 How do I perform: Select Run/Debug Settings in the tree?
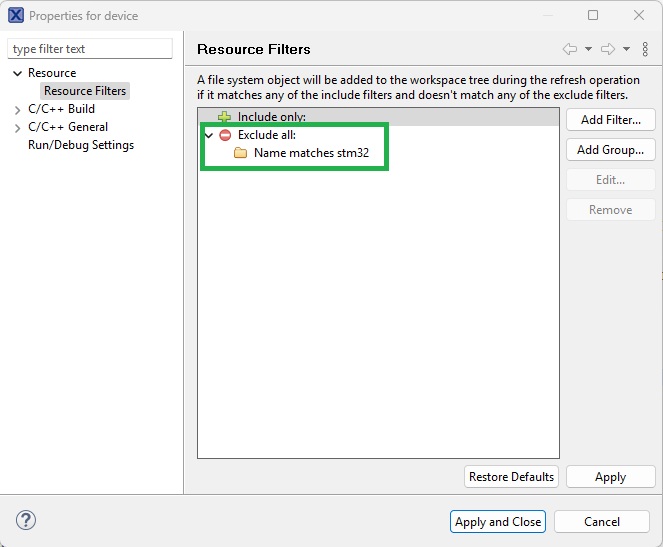pos(80,145)
